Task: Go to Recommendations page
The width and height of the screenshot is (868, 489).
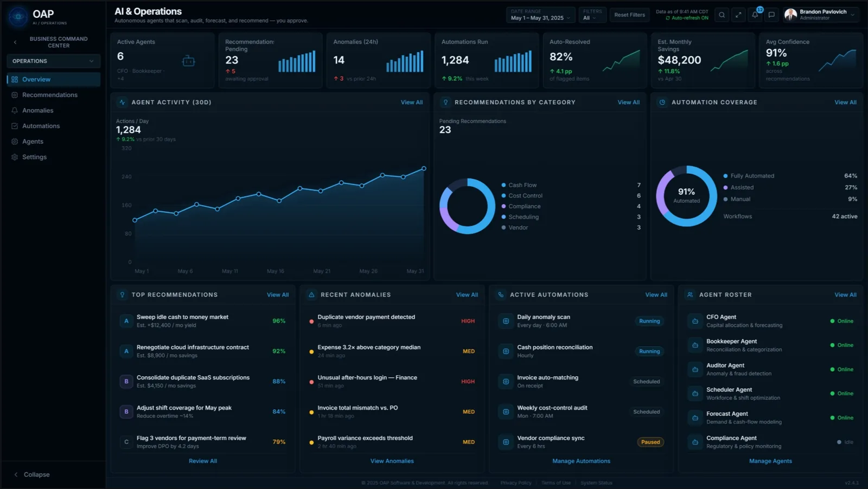Action: tap(53, 95)
